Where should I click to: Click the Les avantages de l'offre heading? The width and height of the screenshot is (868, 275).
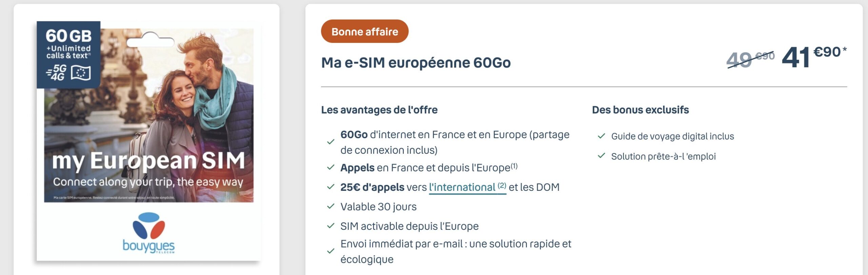point(379,110)
